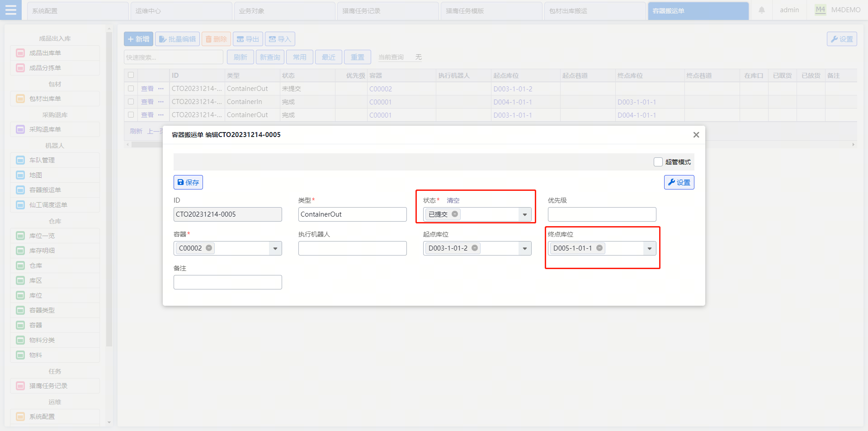Click the 优先级 input field
The width and height of the screenshot is (868, 431).
(x=602, y=214)
